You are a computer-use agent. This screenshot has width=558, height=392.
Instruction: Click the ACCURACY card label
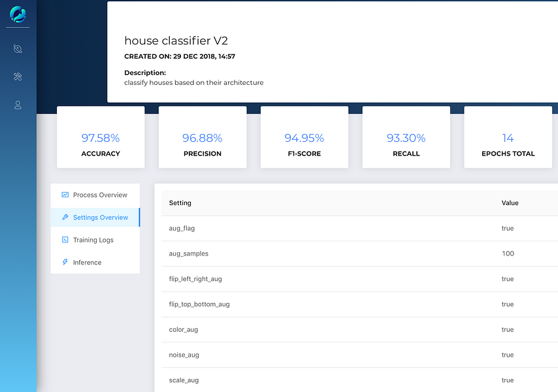[101, 154]
